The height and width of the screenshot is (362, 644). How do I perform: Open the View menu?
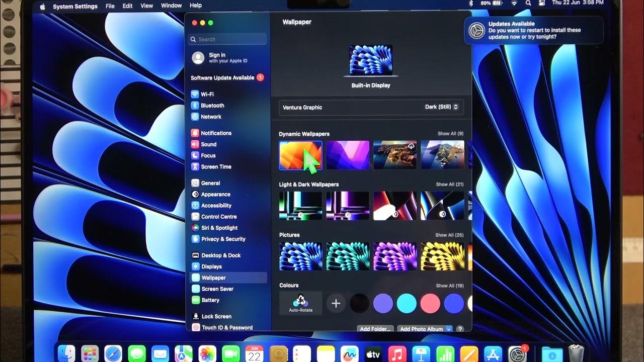pyautogui.click(x=147, y=6)
